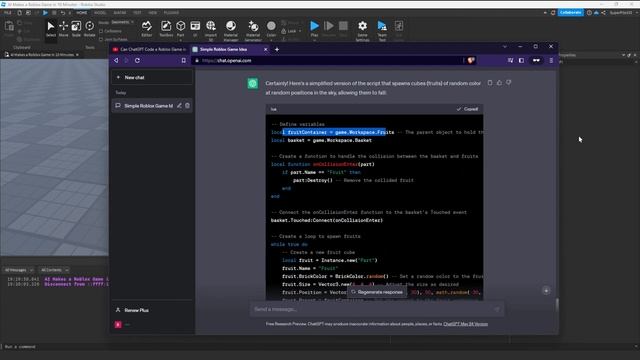Open the browser hamburger menu
The height and width of the screenshot is (360, 640).
point(551,60)
